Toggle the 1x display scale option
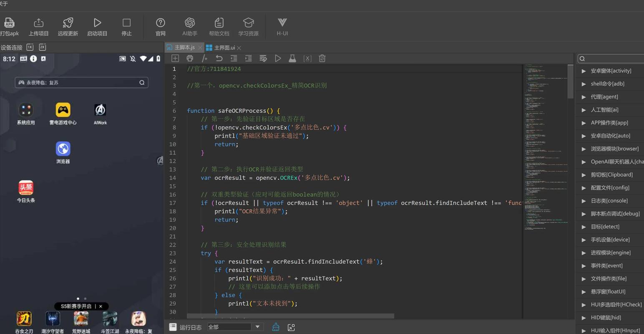This screenshot has height=334, width=644. pos(30,47)
